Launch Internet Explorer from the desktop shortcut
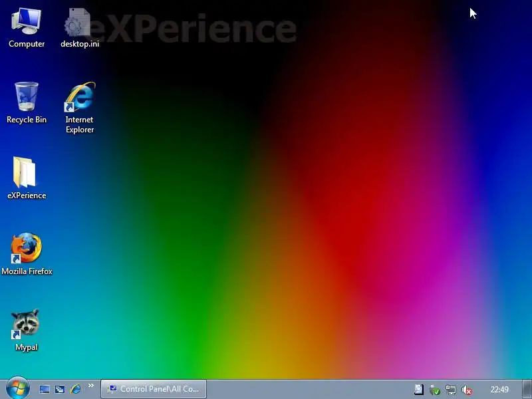Viewport: 532px width, 399px height. (80, 107)
